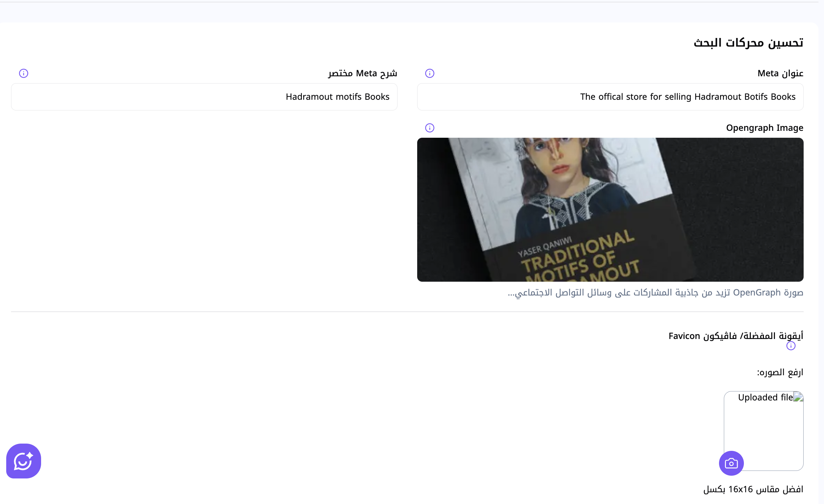This screenshot has width=824, height=504.
Task: Show info for Favicon أيقونة المفضلة
Action: 791,346
